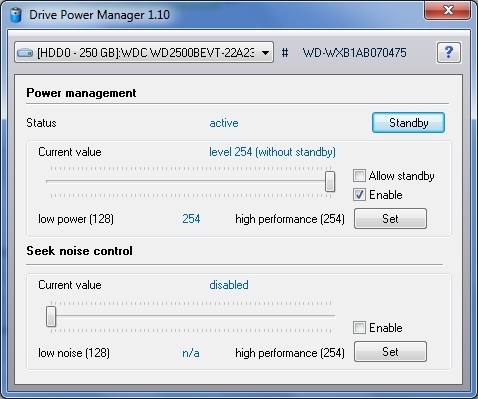The height and width of the screenshot is (399, 478).
Task: Open help with the question mark button
Action: (449, 52)
